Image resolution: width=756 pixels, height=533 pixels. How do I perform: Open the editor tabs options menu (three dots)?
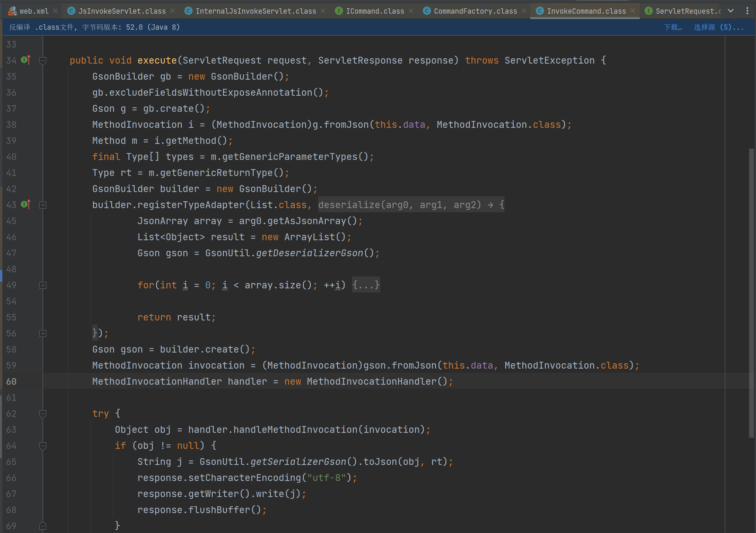pos(747,11)
